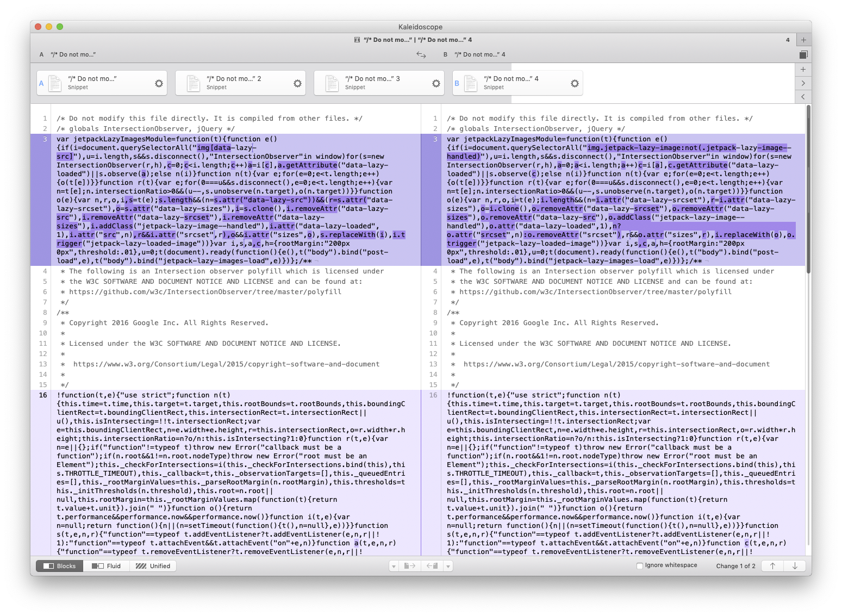Screen dimensions: 842x616
Task: Enable Ignore whitespace checkbox
Action: [x=640, y=565]
